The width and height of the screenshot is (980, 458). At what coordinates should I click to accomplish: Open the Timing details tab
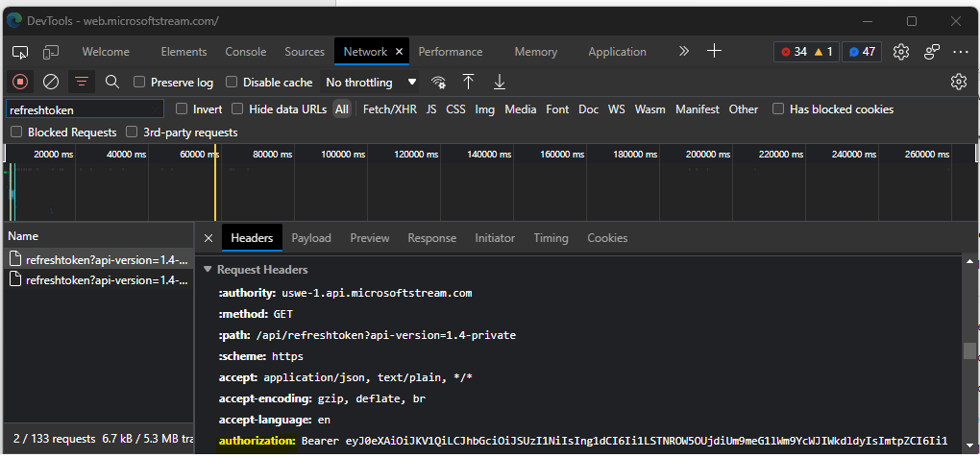(x=551, y=238)
